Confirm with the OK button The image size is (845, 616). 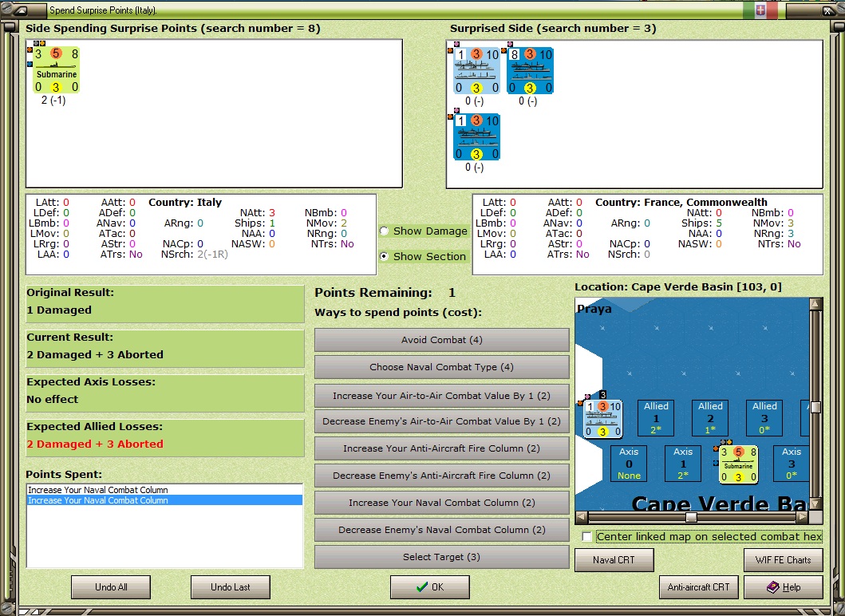coord(429,587)
